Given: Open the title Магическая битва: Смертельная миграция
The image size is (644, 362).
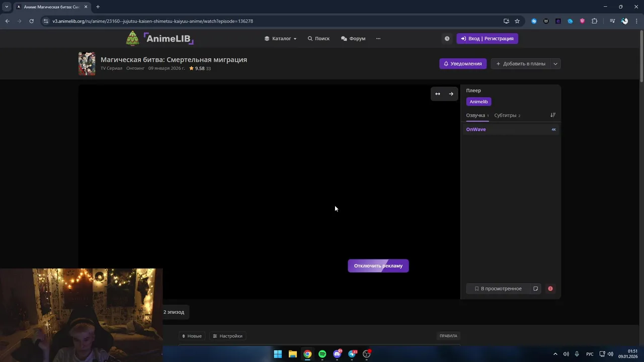Looking at the screenshot, I should tap(174, 59).
